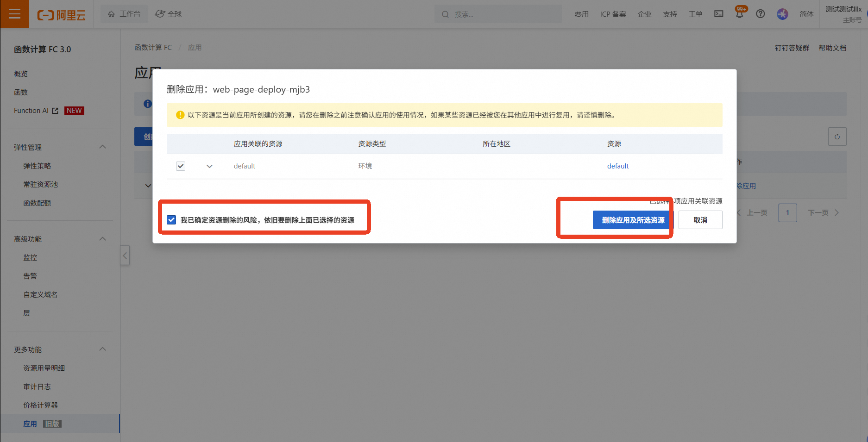Screen dimensions: 868x442
Task: Collapse the 弹性管理 sidebar section
Action: 103,147
